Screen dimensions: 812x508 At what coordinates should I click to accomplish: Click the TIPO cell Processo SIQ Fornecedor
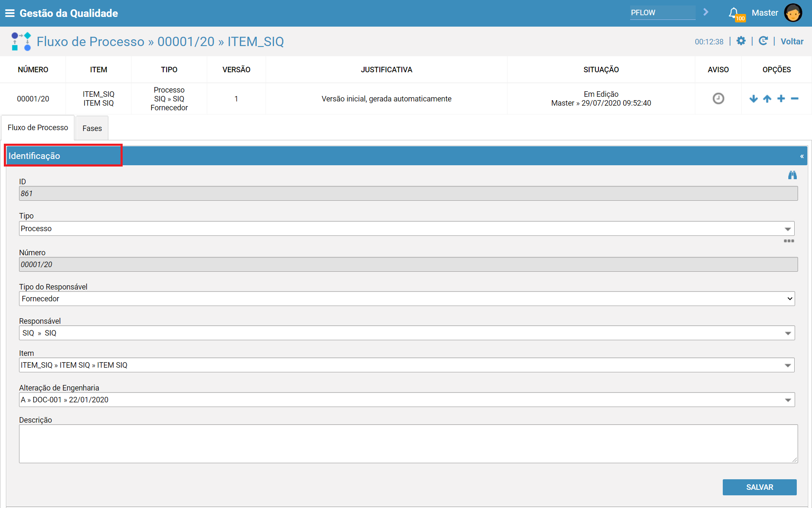(169, 99)
